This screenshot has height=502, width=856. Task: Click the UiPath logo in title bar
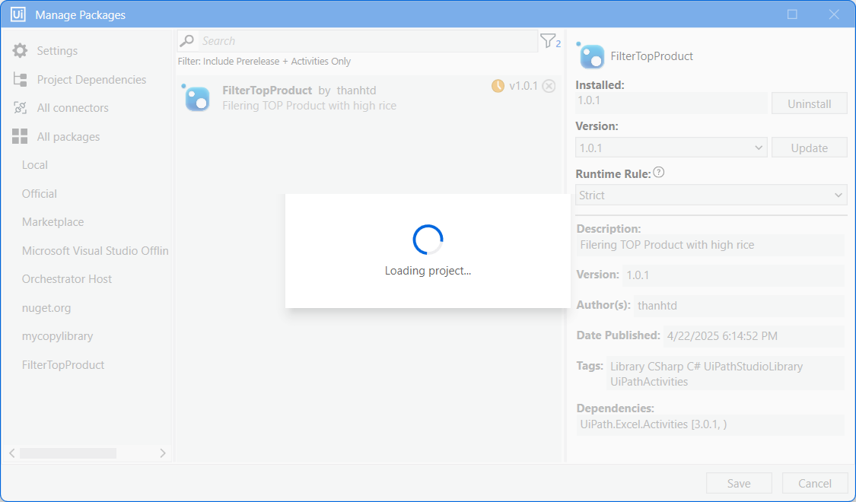[x=18, y=14]
